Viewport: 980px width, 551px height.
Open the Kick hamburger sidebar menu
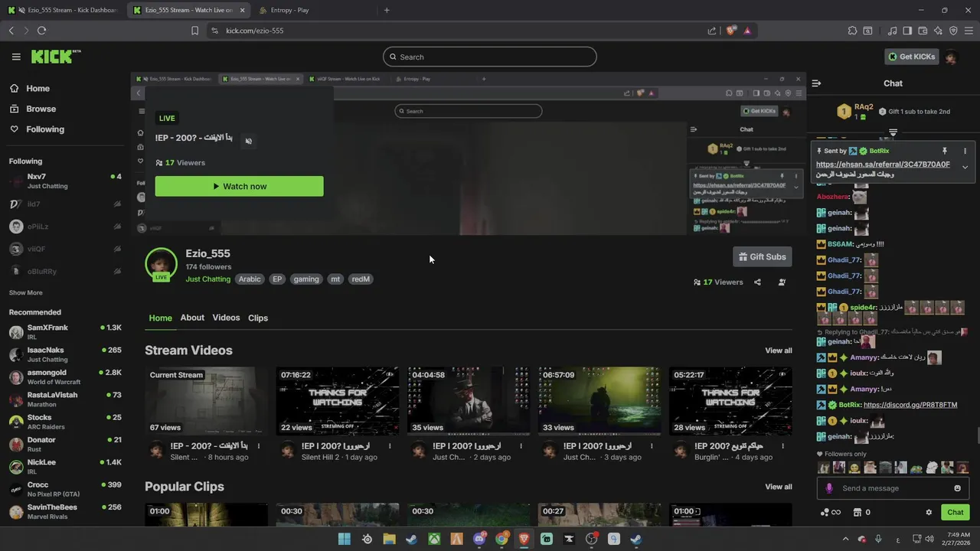[16, 57]
